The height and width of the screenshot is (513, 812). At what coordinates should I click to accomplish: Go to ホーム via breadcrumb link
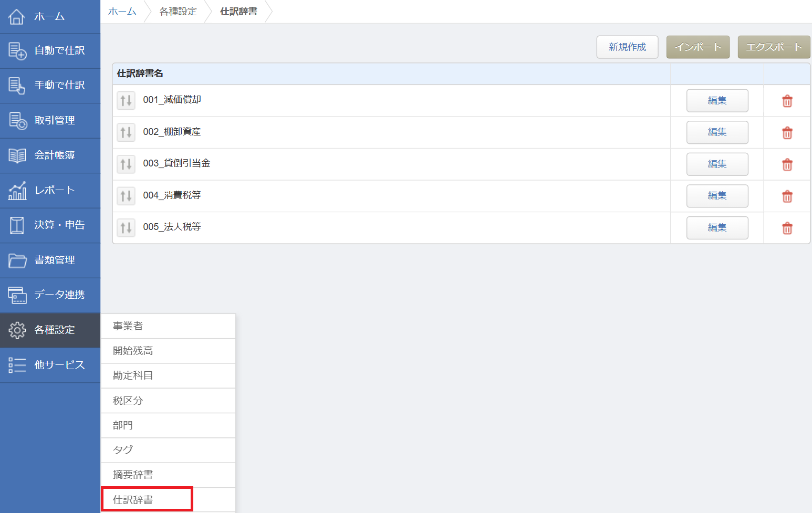click(122, 12)
